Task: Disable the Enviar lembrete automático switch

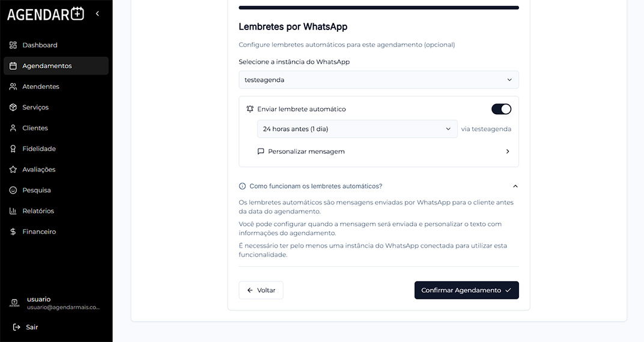Action: click(x=501, y=109)
